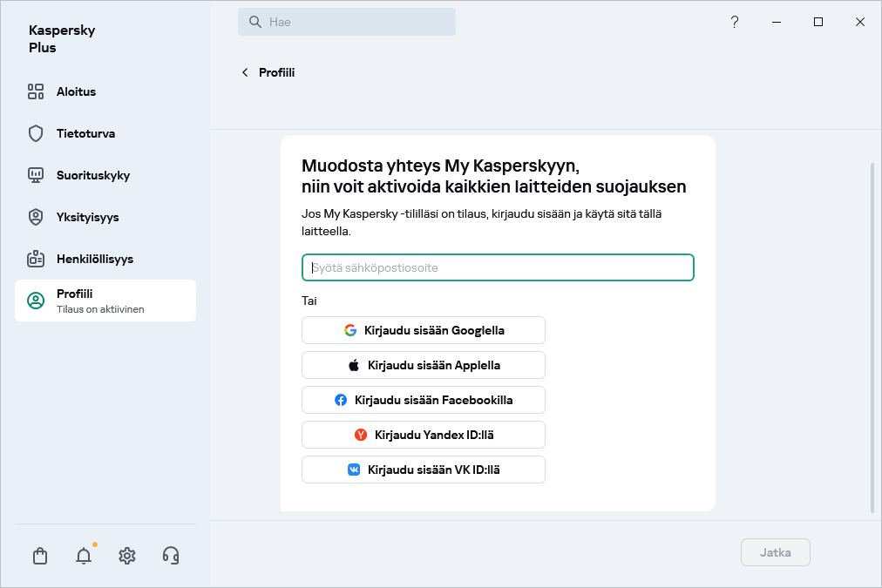The height and width of the screenshot is (588, 882).
Task: Click the magnifier icon in search box
Action: 255,23
